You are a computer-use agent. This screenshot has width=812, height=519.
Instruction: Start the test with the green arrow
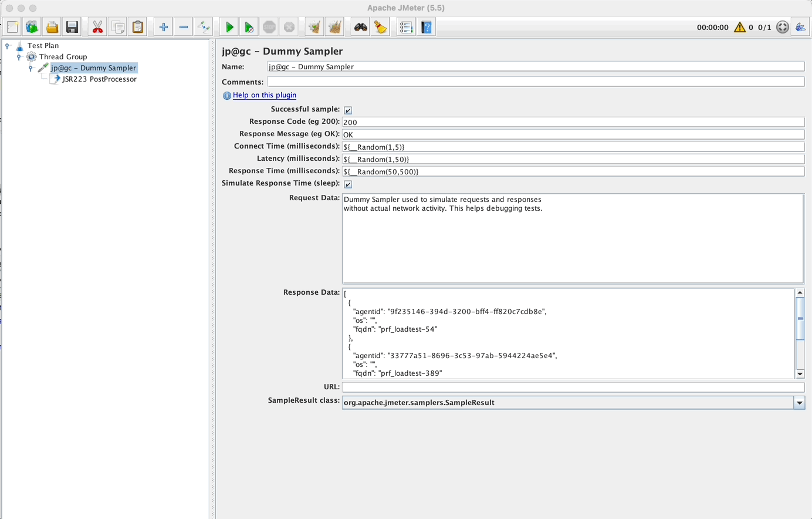229,27
